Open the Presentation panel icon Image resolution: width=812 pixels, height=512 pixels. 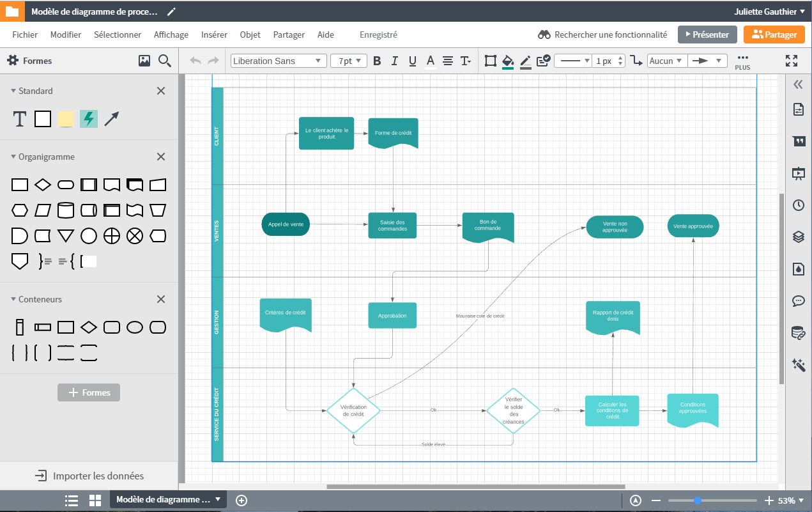click(x=798, y=173)
